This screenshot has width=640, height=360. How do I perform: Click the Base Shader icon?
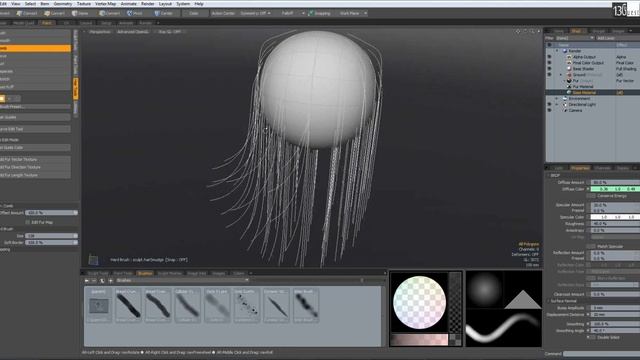(x=569, y=69)
